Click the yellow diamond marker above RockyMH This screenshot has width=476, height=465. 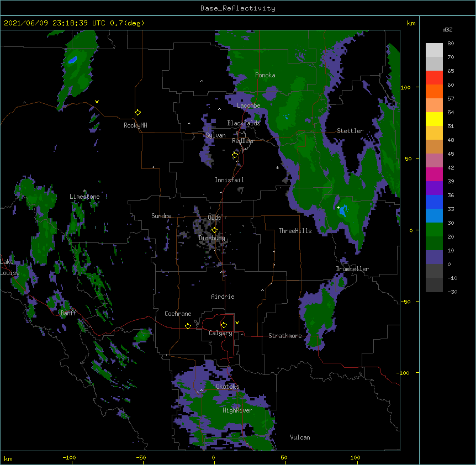click(138, 112)
